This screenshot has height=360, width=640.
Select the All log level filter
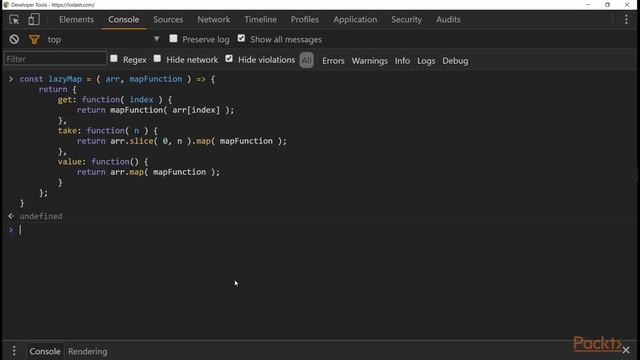[x=307, y=60]
